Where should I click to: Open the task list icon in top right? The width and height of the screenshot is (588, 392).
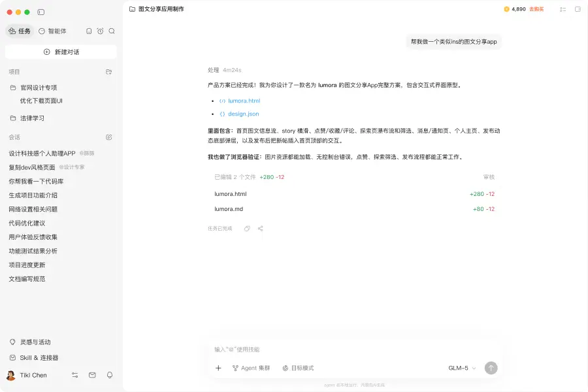click(563, 9)
